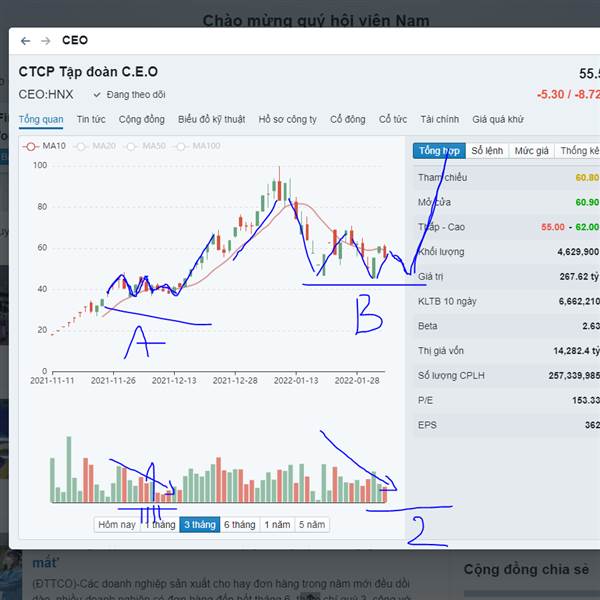600x600 pixels.
Task: Set chart range to 3 tháng
Action: pos(200,525)
